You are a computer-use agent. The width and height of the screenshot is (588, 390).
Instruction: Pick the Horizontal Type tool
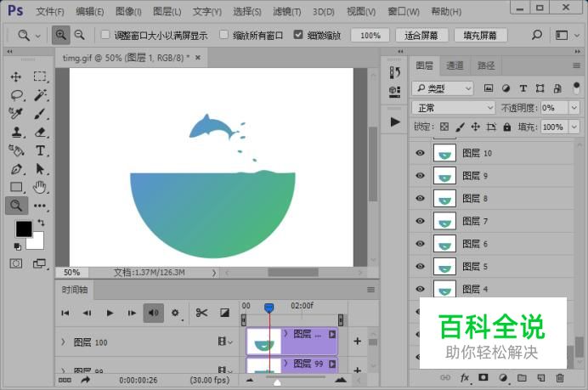coord(40,150)
